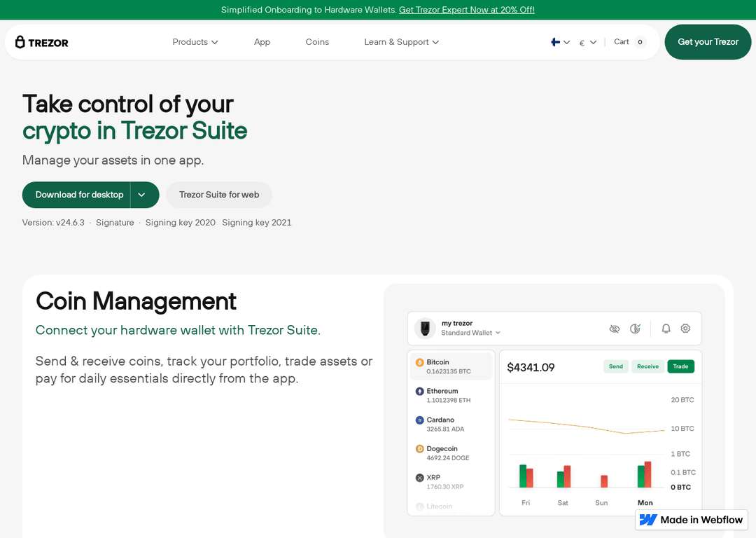The height and width of the screenshot is (538, 756).
Task: Open notifications bell icon
Action: click(x=666, y=329)
